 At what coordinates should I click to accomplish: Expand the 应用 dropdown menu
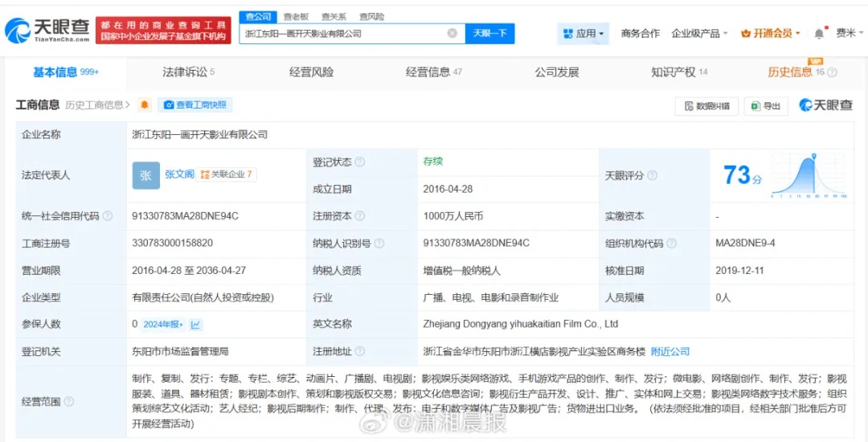click(583, 34)
